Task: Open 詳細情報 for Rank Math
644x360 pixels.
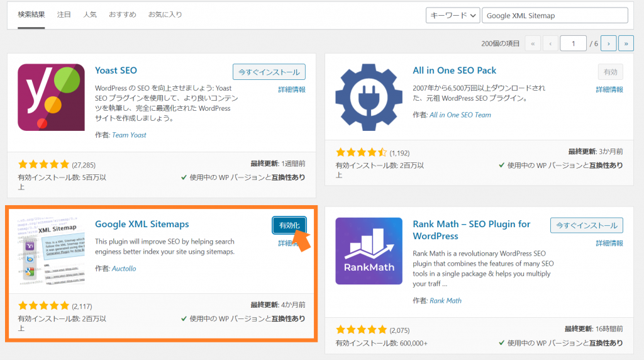Action: point(609,244)
